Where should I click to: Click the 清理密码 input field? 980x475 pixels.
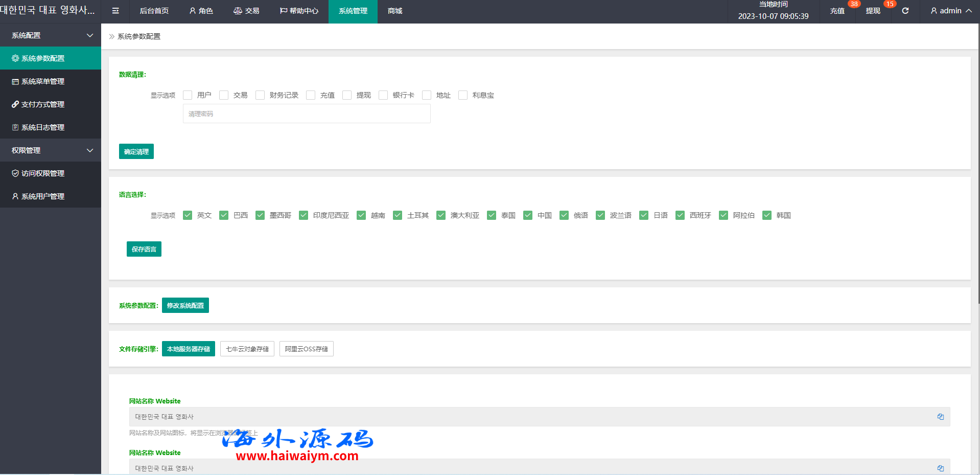[x=307, y=114]
